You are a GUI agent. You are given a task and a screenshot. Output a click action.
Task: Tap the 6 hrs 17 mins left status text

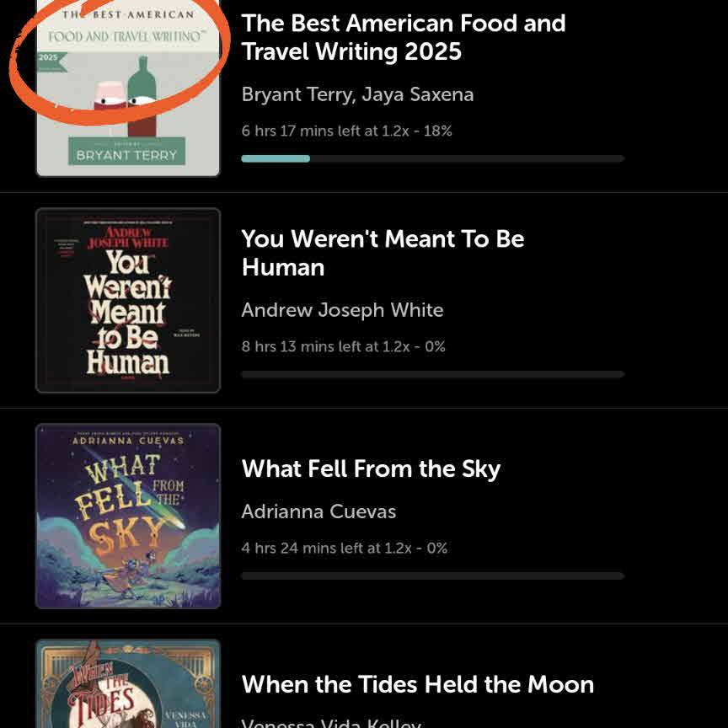point(346,131)
